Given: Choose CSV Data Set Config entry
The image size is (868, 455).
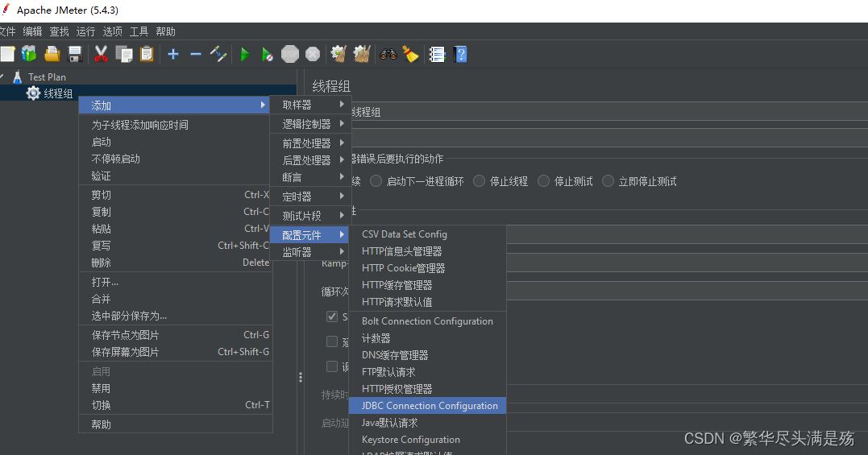Looking at the screenshot, I should (404, 234).
